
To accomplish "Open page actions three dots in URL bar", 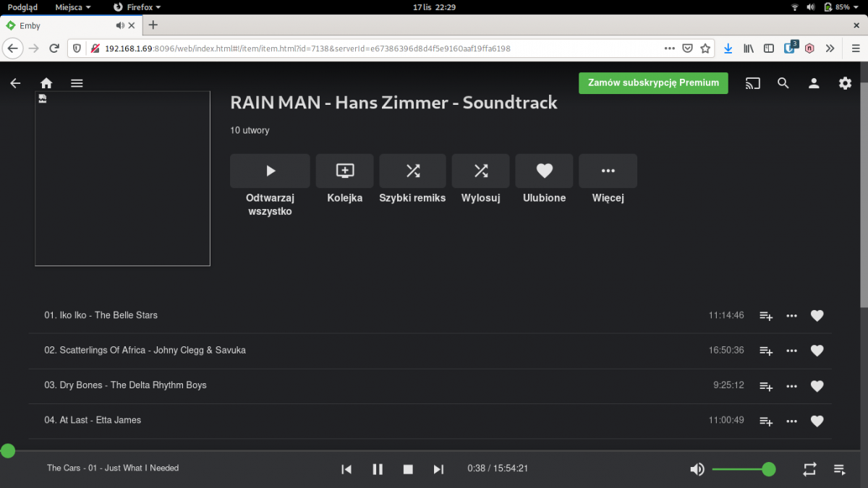I will pyautogui.click(x=670, y=48).
